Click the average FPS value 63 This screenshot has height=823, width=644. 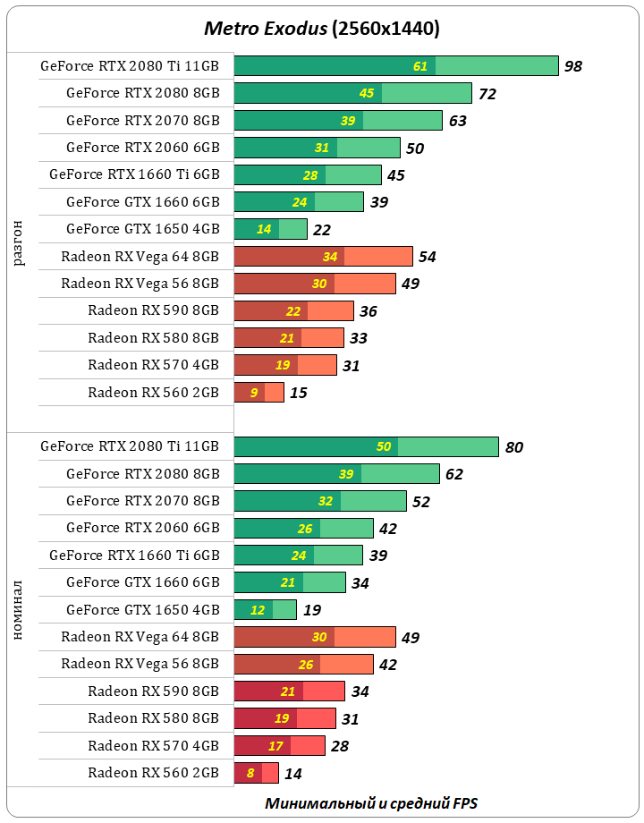(457, 121)
